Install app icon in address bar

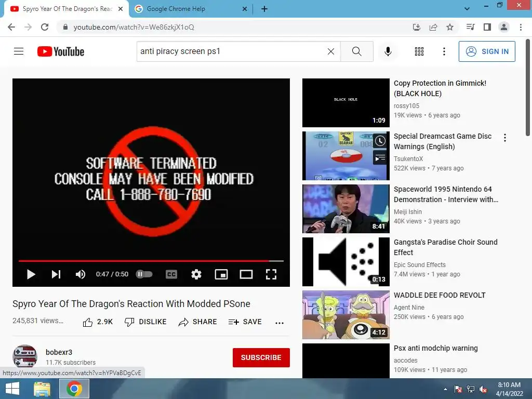point(417,27)
